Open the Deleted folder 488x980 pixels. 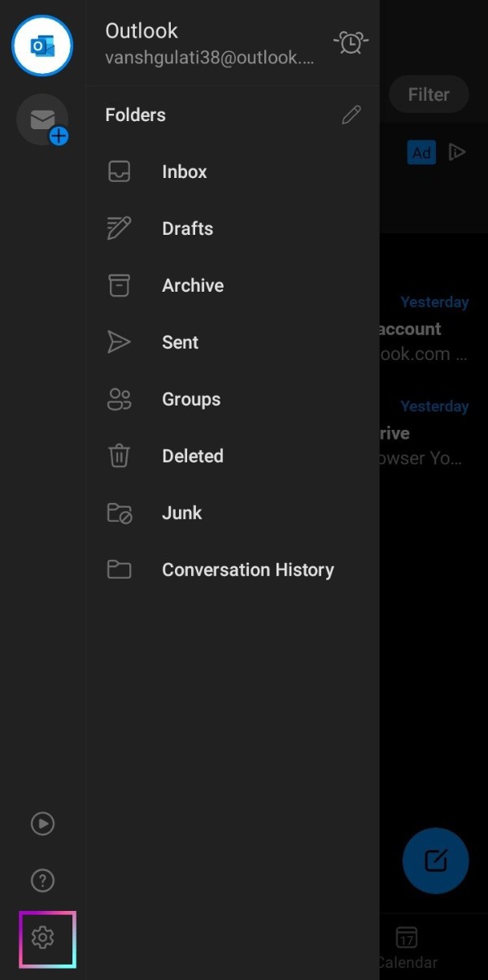(x=233, y=456)
